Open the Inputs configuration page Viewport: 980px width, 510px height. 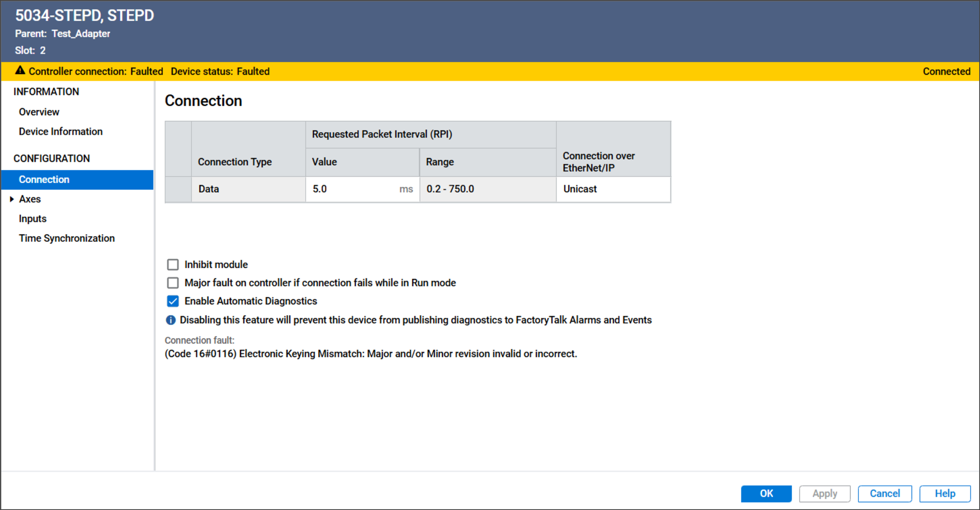(33, 219)
